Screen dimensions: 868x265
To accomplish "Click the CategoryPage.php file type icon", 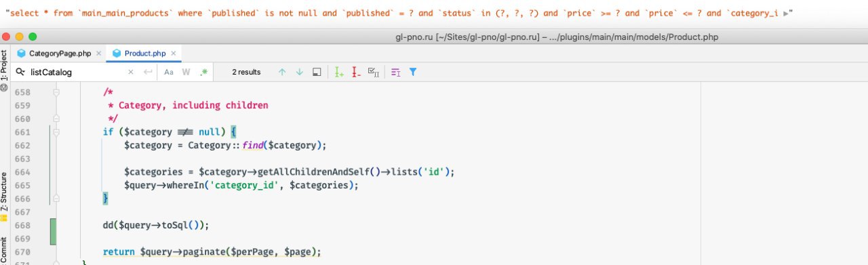I will point(22,53).
